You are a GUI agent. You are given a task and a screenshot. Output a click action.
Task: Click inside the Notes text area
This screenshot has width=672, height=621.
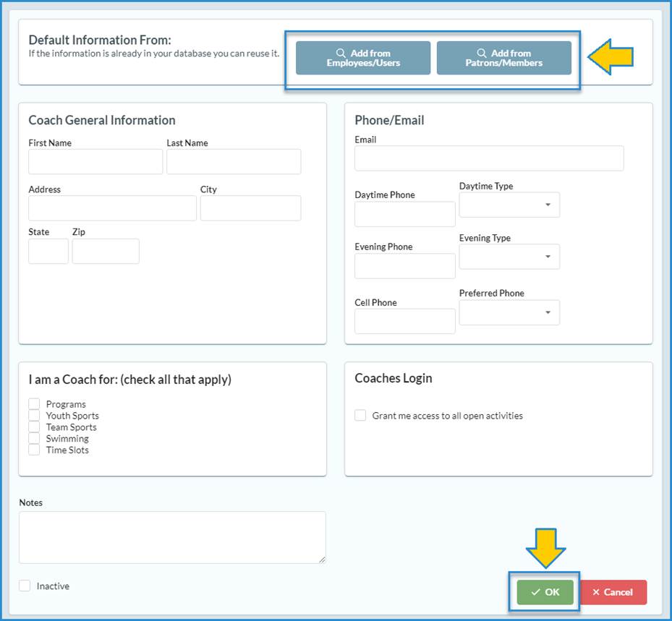pyautogui.click(x=172, y=537)
